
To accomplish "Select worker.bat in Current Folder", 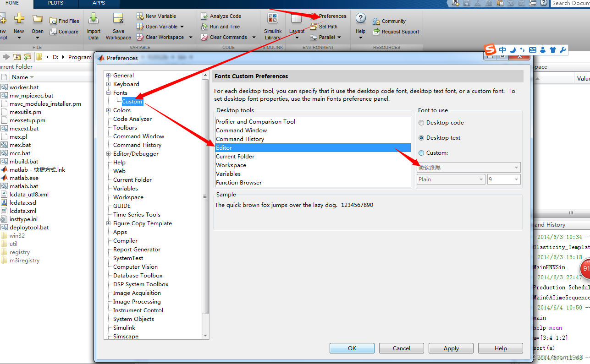I will tap(24, 87).
